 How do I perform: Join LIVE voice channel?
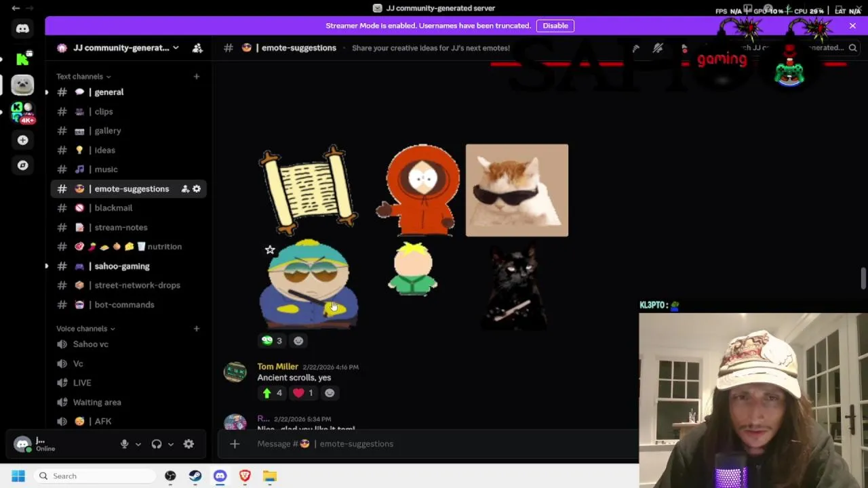(x=129, y=383)
